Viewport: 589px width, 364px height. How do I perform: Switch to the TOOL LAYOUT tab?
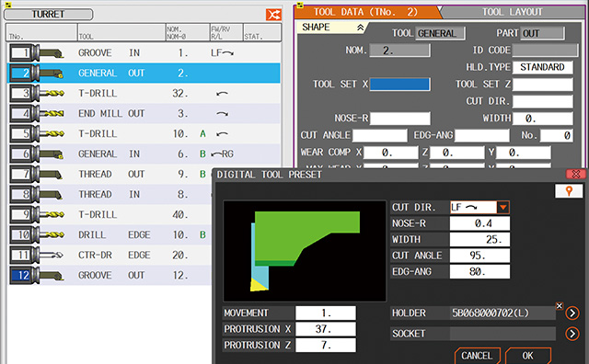tap(513, 12)
